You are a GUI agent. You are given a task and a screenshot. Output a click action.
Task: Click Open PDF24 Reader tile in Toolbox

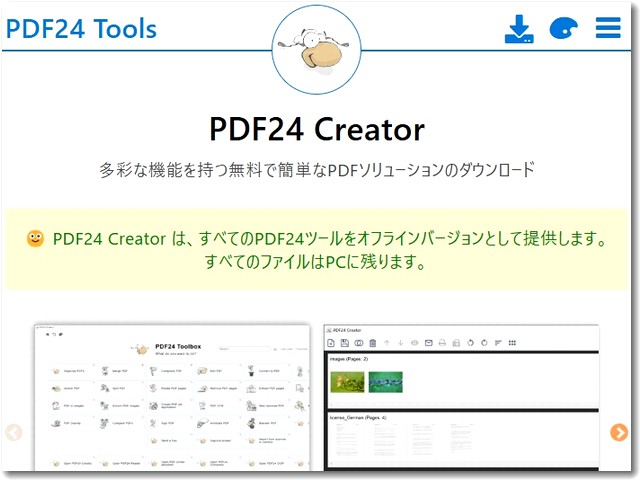click(x=119, y=463)
